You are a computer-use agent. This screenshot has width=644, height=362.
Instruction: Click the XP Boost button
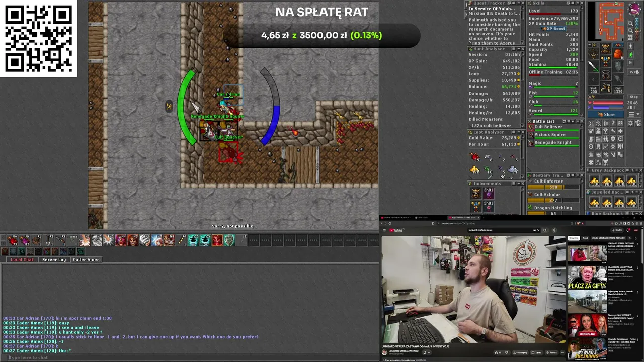click(553, 29)
